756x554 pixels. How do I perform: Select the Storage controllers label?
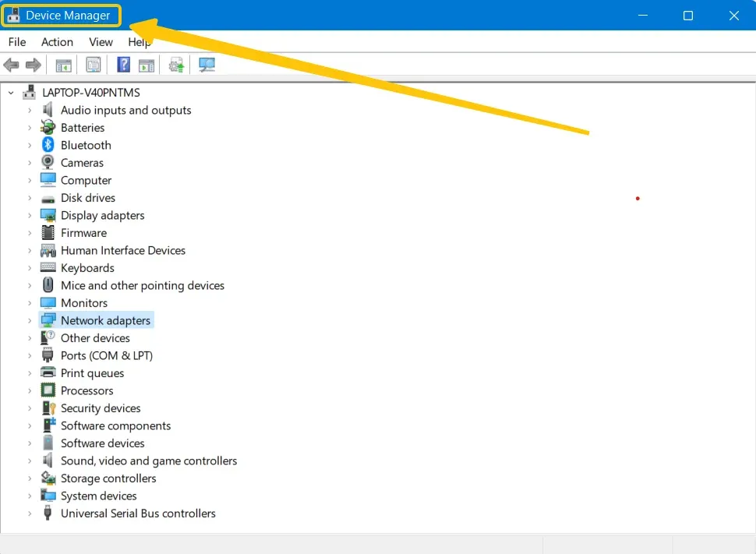click(x=108, y=478)
